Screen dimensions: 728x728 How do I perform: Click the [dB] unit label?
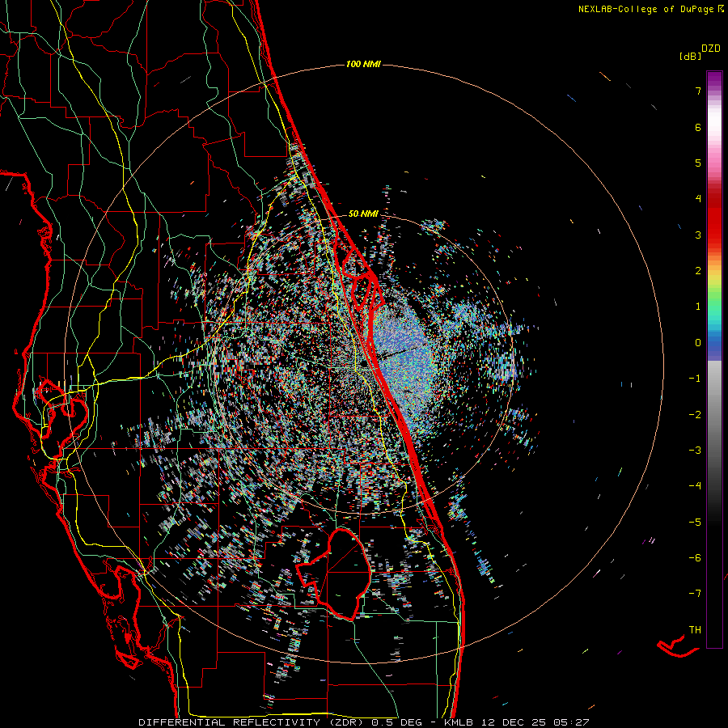[x=690, y=56]
